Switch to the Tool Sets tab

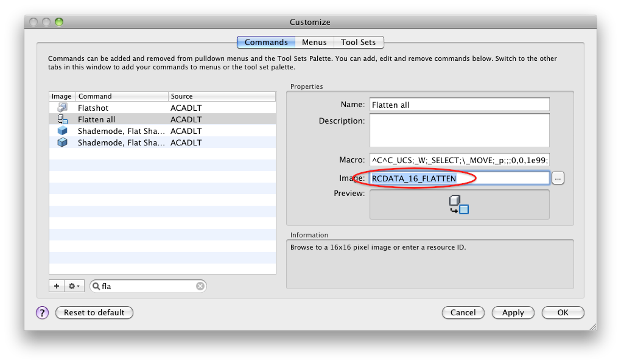(359, 42)
